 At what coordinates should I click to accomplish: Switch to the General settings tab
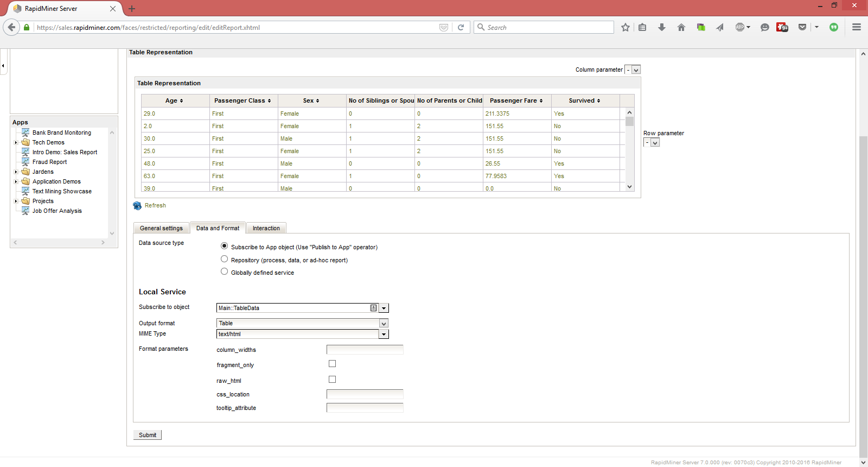coord(161,228)
